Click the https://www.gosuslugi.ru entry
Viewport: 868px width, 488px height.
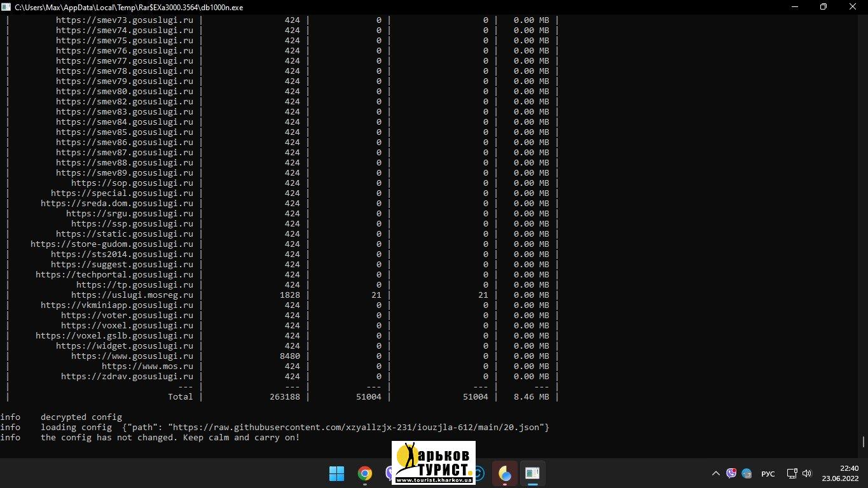pyautogui.click(x=132, y=356)
